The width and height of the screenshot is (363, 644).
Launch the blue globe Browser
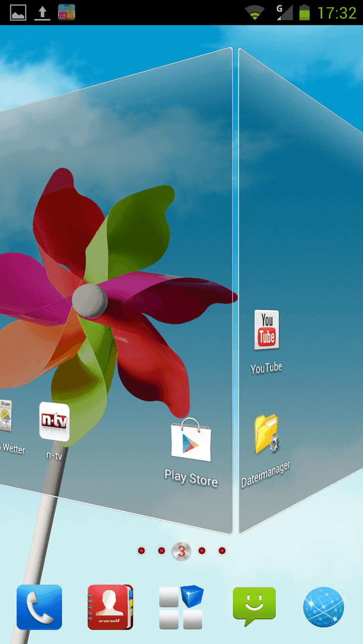324,607
